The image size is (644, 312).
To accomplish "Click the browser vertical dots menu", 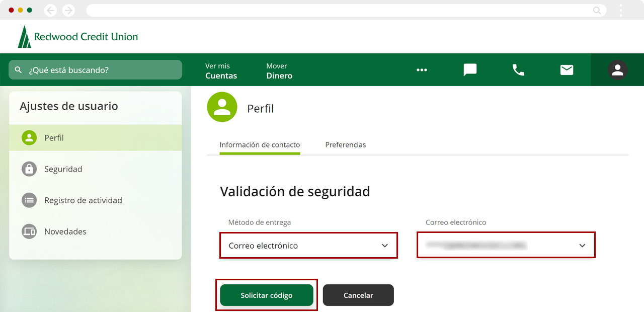I will tap(621, 10).
